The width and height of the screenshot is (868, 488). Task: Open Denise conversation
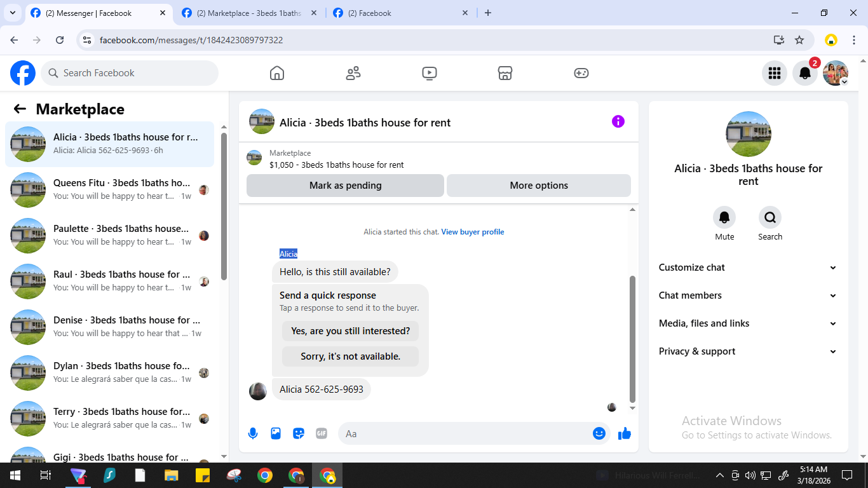[x=110, y=327]
